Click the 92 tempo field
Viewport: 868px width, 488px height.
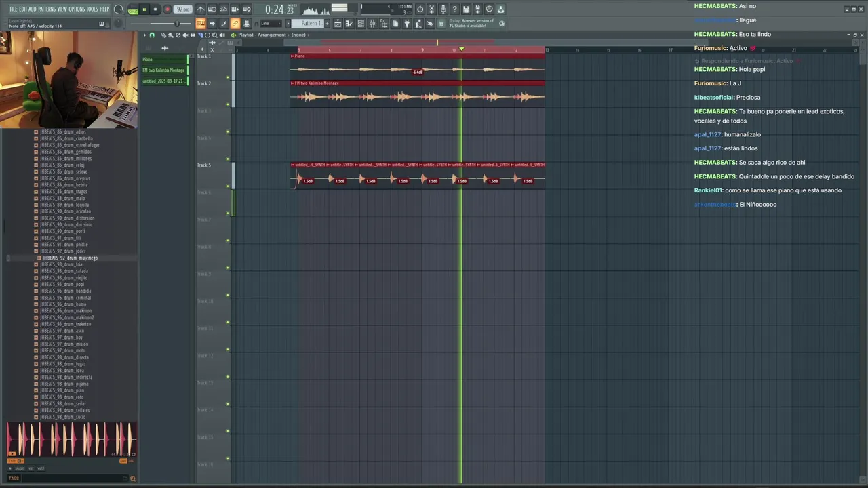[183, 9]
